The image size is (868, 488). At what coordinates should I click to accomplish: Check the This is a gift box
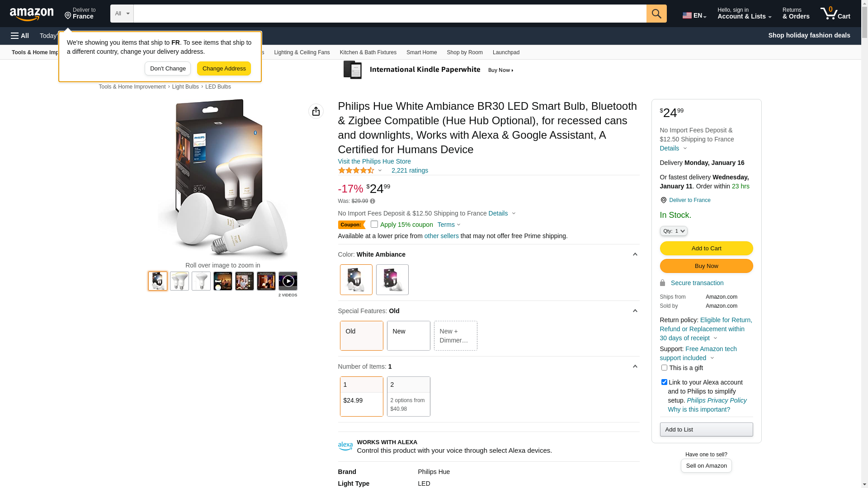[664, 368]
